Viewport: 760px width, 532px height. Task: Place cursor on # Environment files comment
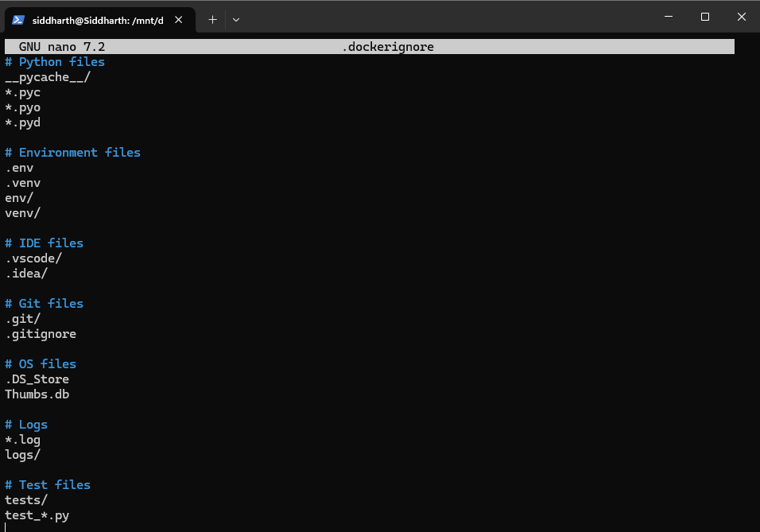point(72,153)
